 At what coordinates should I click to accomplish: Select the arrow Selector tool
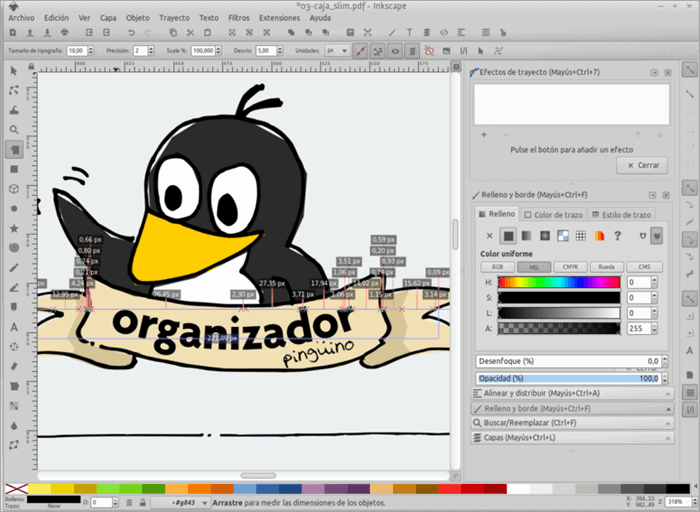[x=14, y=71]
